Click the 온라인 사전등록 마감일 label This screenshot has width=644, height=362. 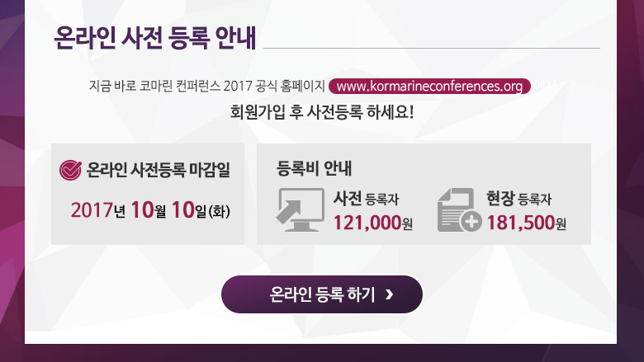(159, 170)
